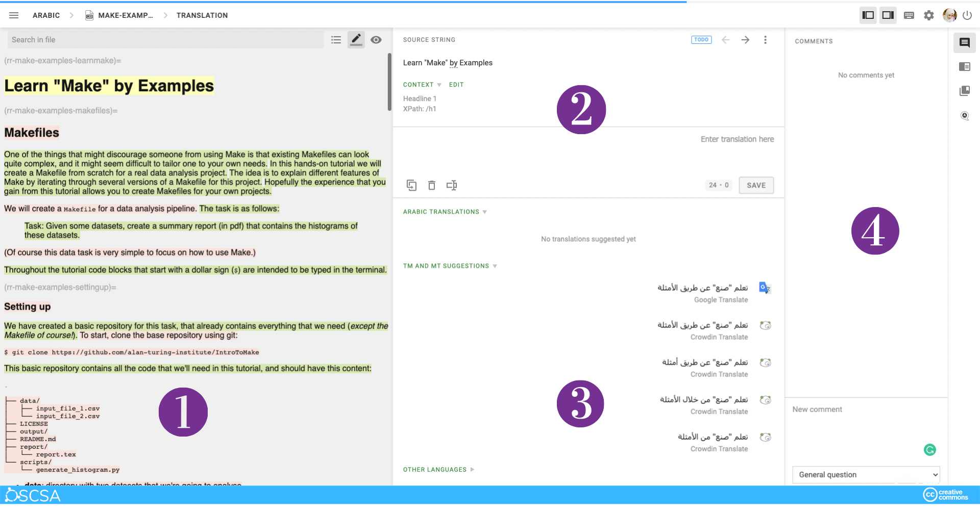
Task: Click the SAVE button
Action: coord(756,185)
